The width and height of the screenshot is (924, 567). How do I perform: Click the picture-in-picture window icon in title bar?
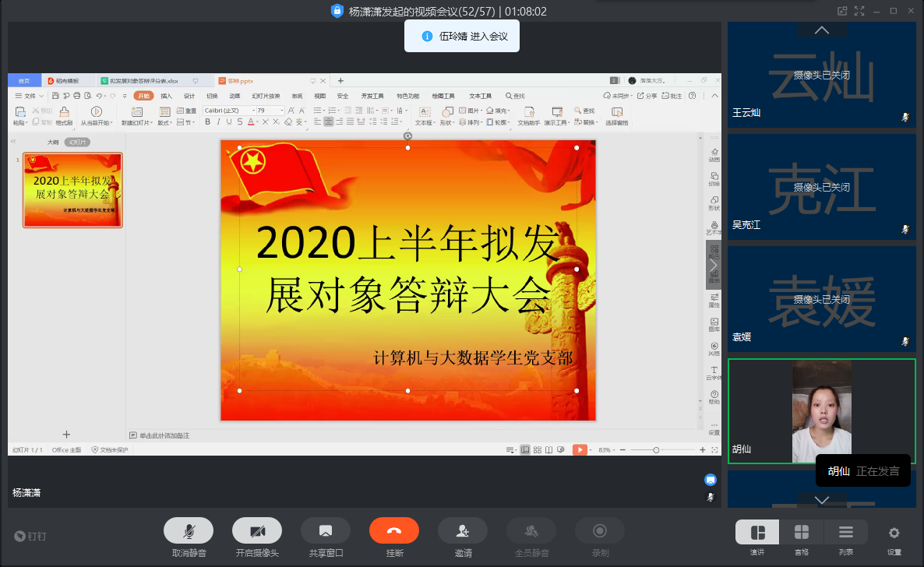(x=842, y=11)
